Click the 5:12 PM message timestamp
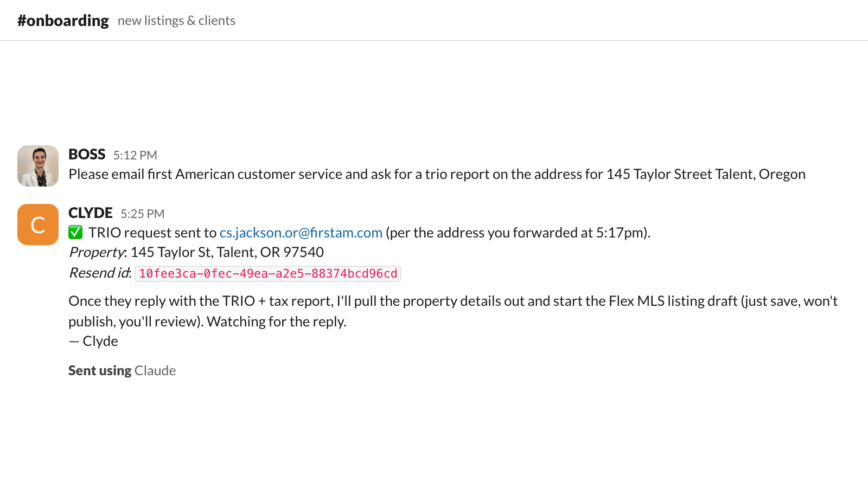This screenshot has width=868, height=488. tap(135, 155)
